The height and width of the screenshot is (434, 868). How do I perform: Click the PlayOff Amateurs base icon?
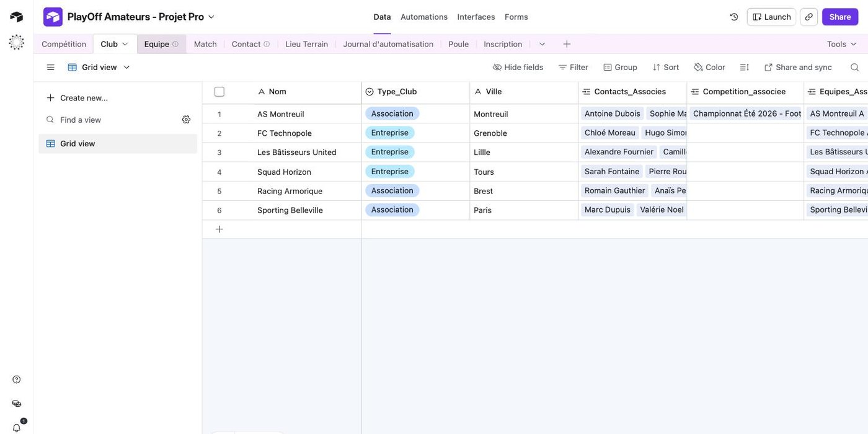53,17
